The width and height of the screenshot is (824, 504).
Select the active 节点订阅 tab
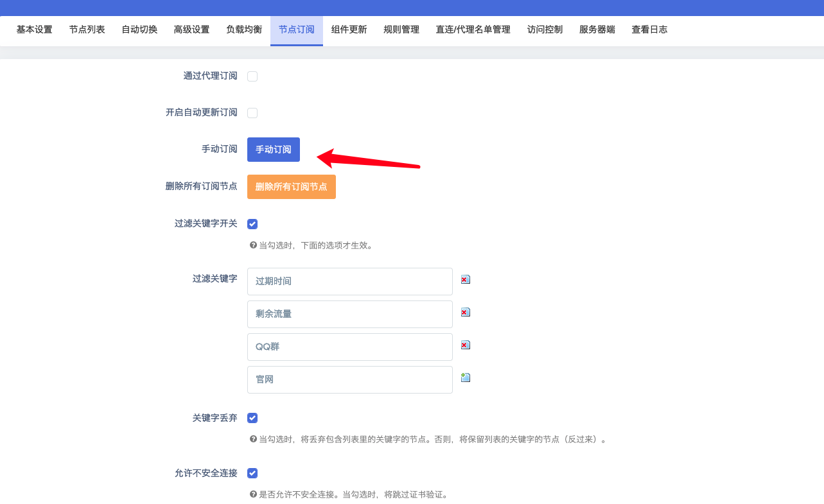[x=297, y=30]
